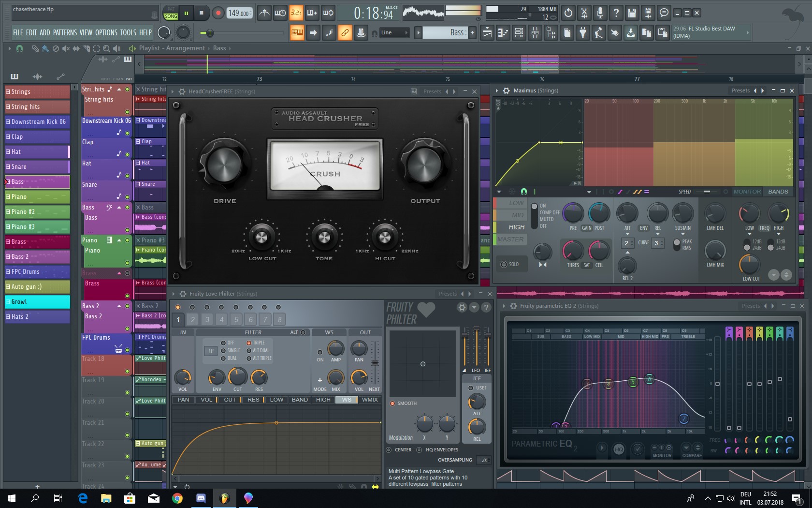Screen dimensions: 812x508
Task: Open the OVERSAMPLING 2x dropdown
Action: 484,460
